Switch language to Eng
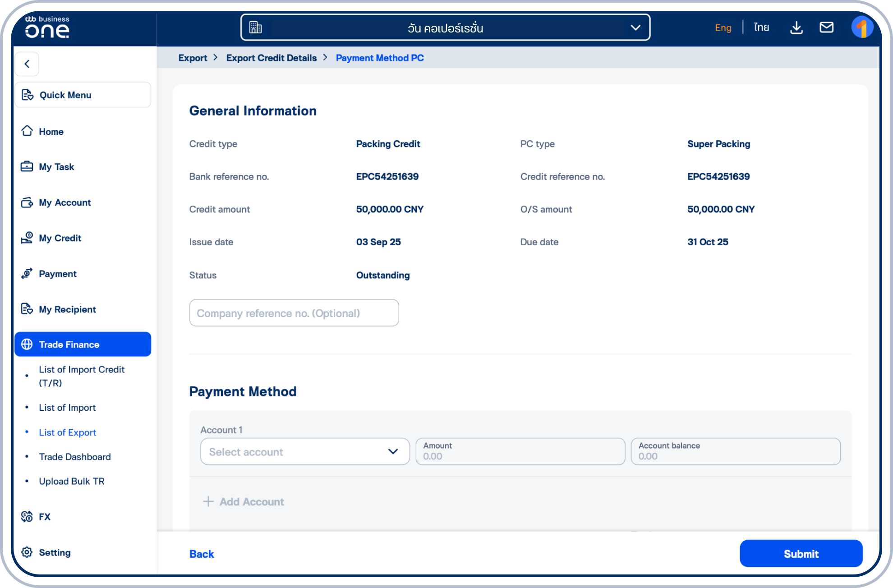Viewport: 893px width, 588px height. click(723, 28)
